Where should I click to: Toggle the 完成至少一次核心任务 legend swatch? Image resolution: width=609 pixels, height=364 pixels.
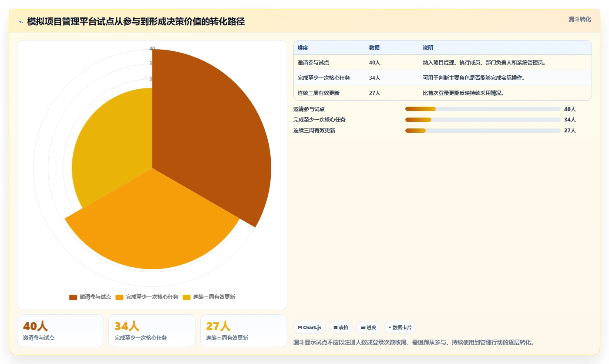click(x=120, y=297)
